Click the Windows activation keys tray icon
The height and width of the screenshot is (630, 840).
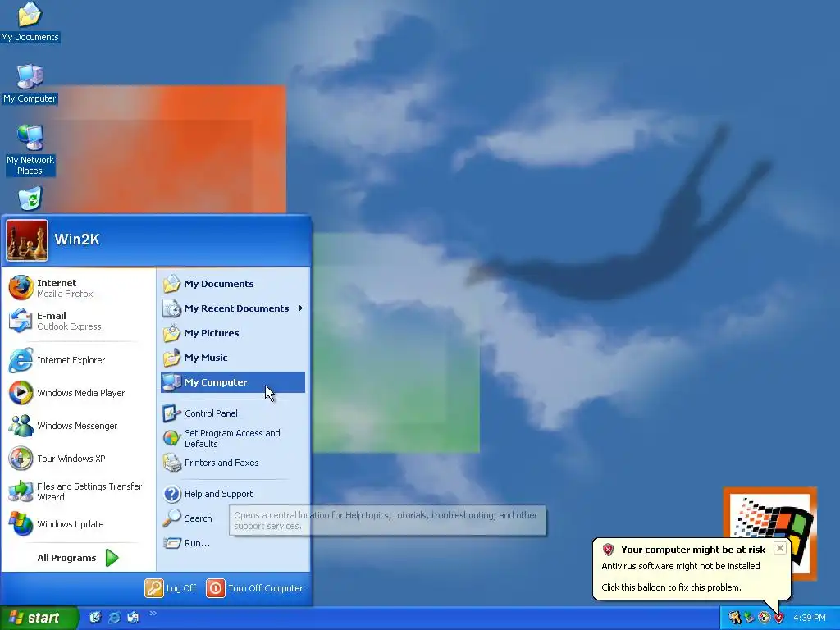click(734, 619)
